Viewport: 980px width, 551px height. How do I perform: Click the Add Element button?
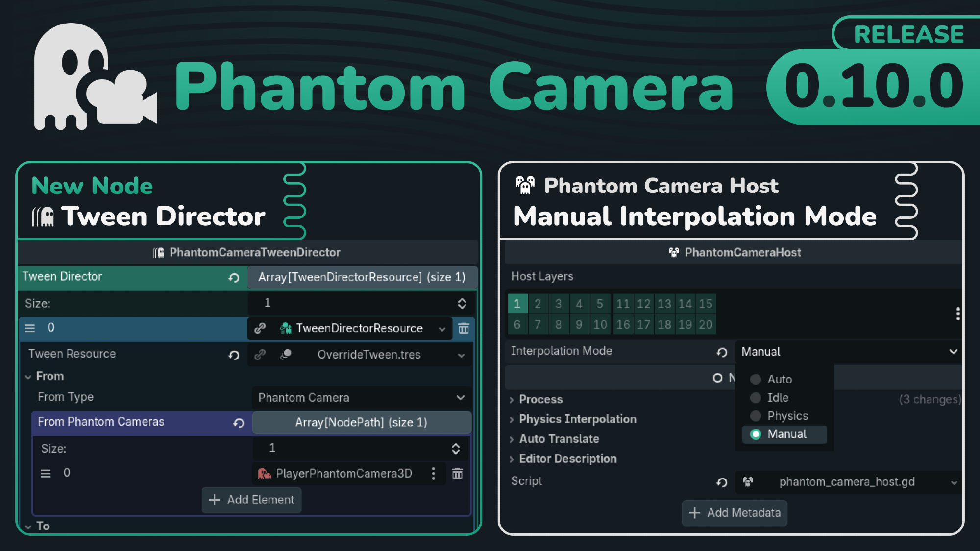pos(251,500)
